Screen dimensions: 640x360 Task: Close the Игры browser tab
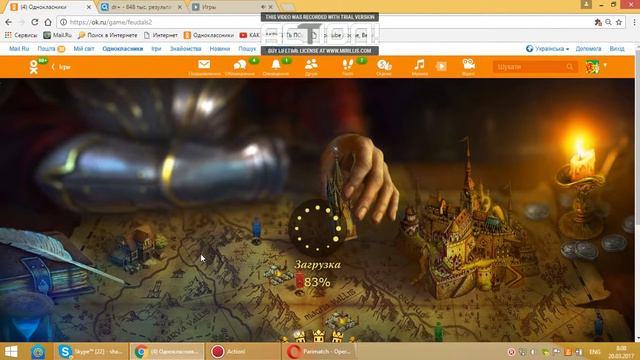point(270,7)
